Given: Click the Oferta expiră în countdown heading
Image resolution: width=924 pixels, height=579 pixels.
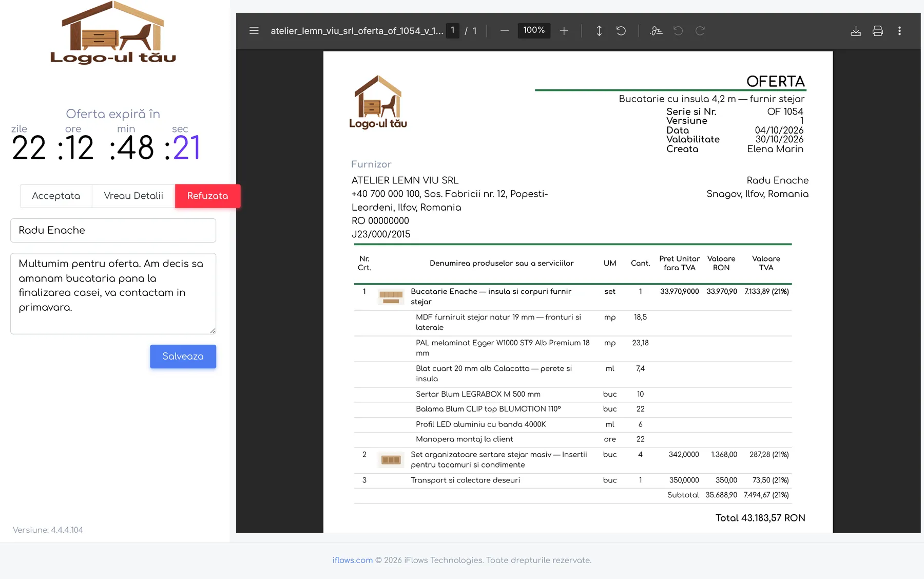Looking at the screenshot, I should tap(113, 114).
